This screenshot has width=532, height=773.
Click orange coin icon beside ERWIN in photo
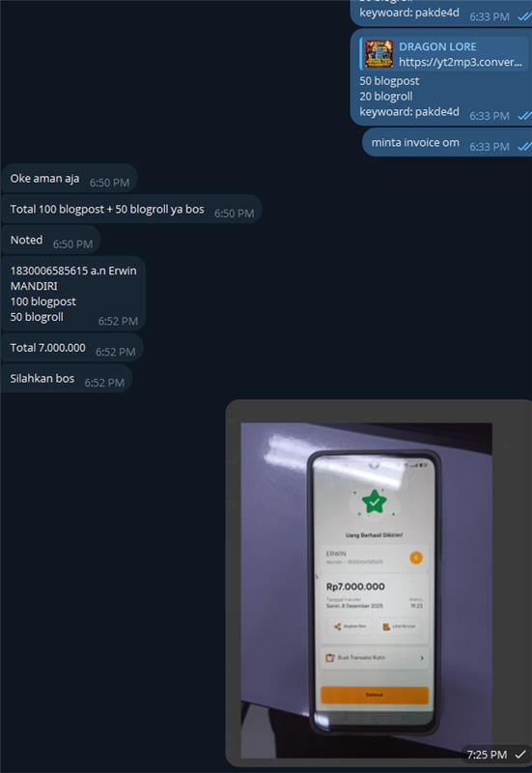tap(416, 558)
